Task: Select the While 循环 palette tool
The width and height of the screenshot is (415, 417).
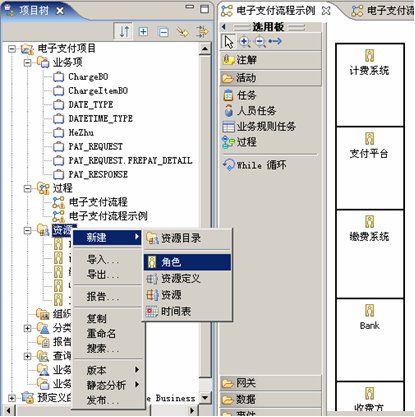Action: [255, 165]
